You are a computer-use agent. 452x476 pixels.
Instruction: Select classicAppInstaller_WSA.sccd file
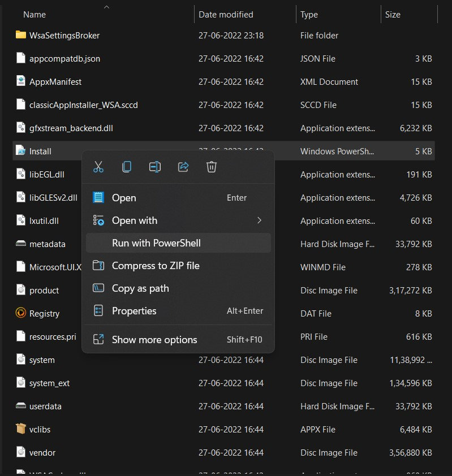(84, 105)
